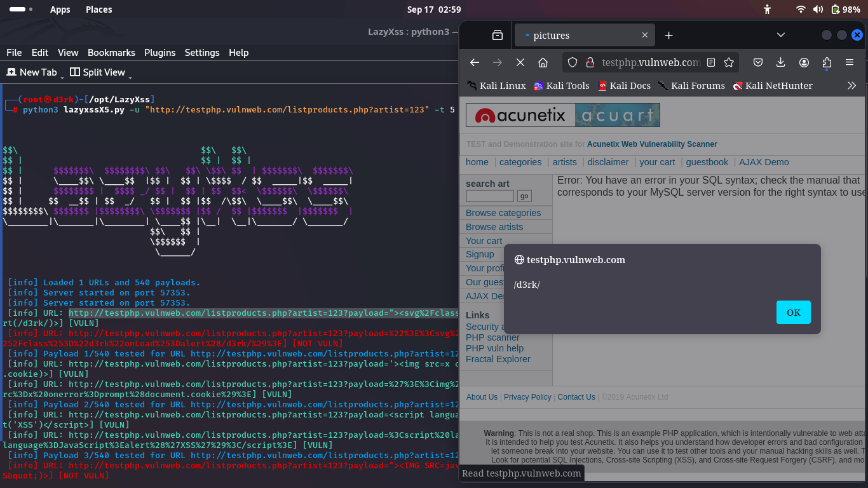Open the About Us footer link
The height and width of the screenshot is (488, 868).
coord(482,397)
